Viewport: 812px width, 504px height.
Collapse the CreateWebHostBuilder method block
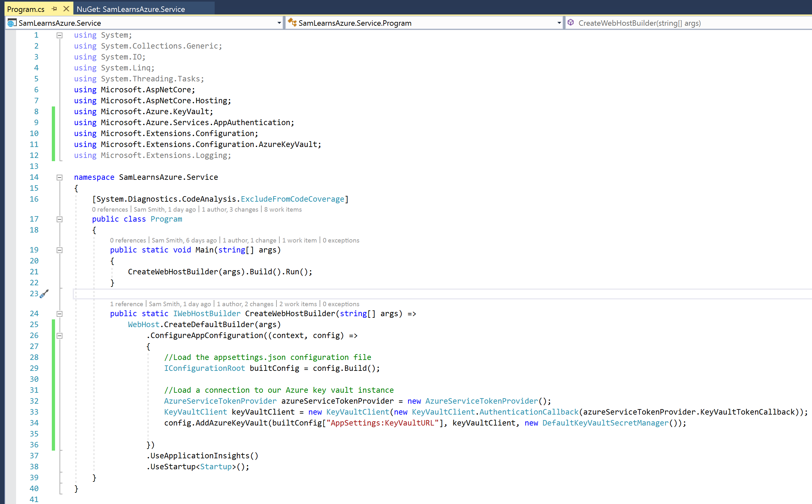pyautogui.click(x=60, y=314)
